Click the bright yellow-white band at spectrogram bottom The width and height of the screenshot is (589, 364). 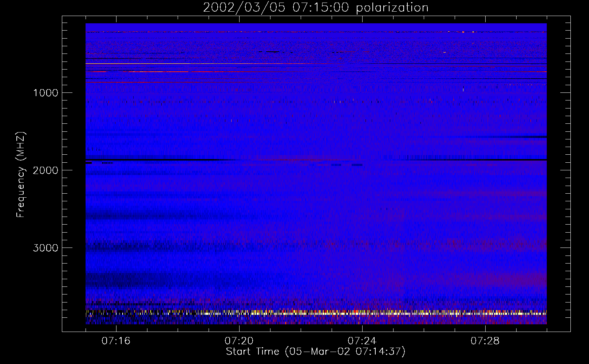(316, 313)
